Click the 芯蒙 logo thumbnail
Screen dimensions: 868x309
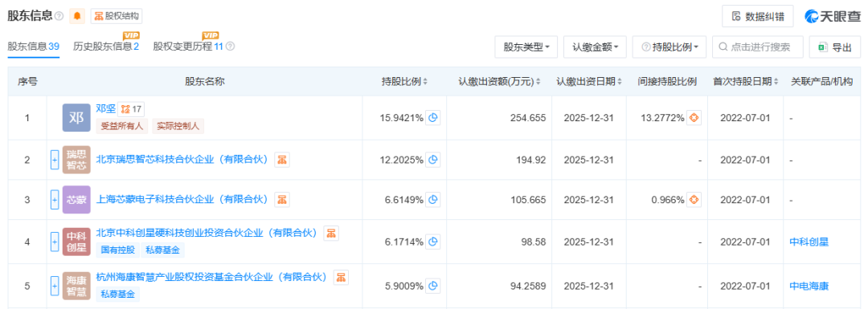(x=76, y=200)
